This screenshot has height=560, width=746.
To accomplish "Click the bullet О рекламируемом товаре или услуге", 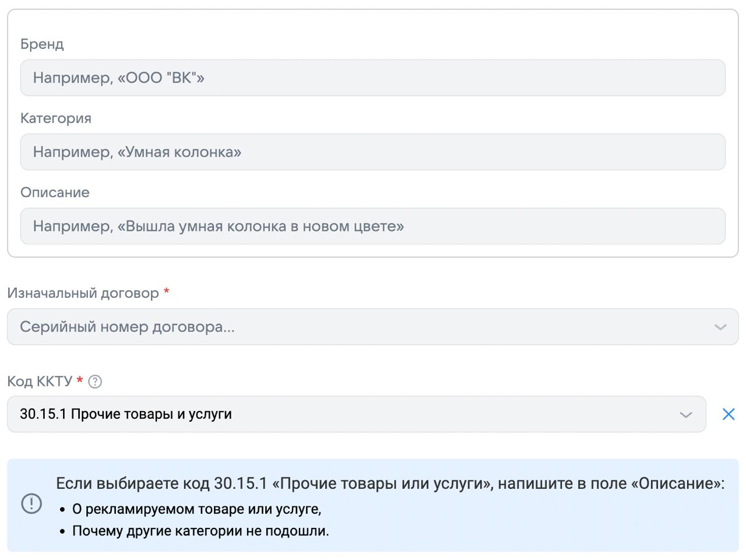I will [196, 509].
